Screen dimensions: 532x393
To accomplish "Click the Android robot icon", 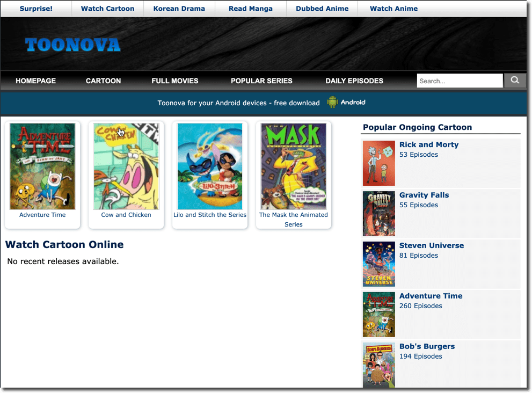I will pos(332,102).
